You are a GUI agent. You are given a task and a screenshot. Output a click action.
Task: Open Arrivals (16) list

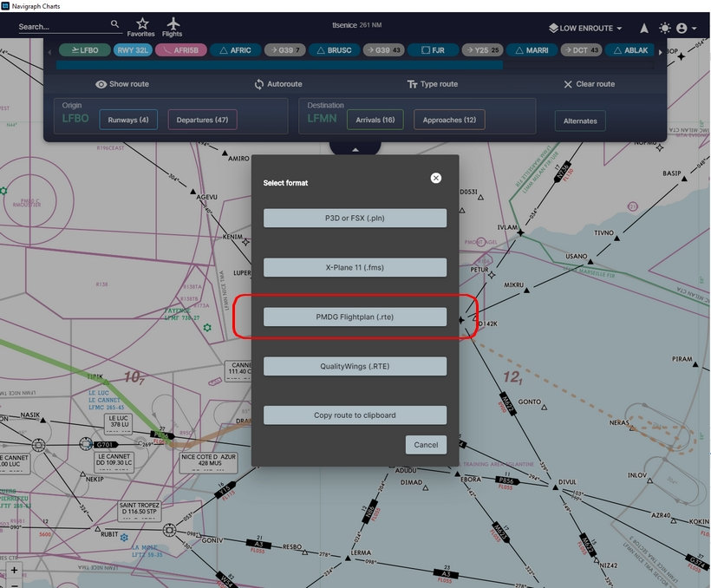(x=375, y=120)
